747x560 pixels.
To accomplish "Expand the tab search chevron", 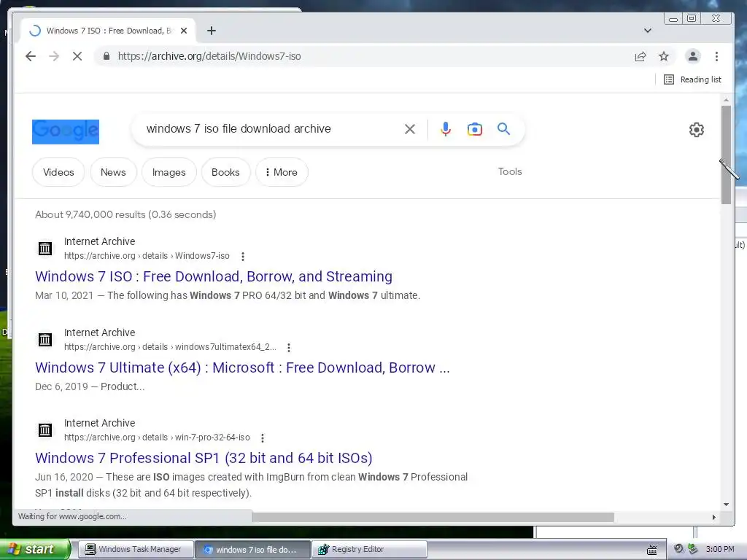I will (x=648, y=31).
